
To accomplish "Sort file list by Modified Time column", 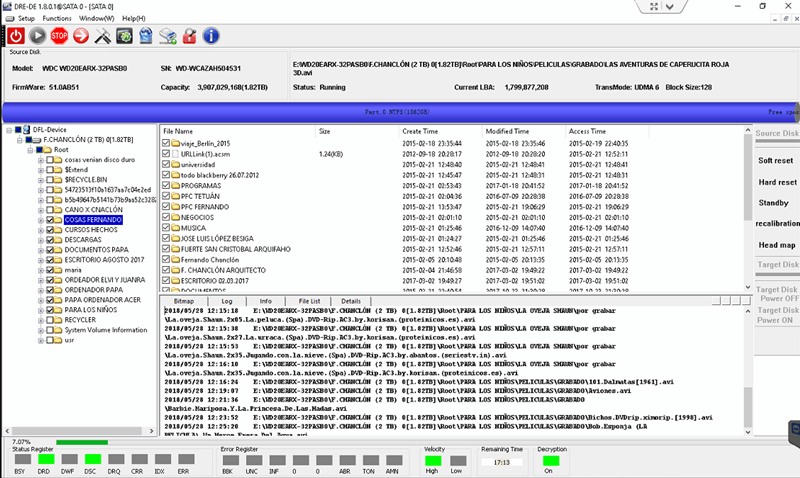I will (x=507, y=131).
